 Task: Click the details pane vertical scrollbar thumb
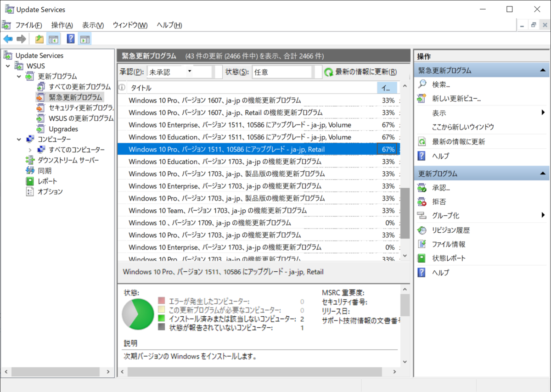pos(405,305)
